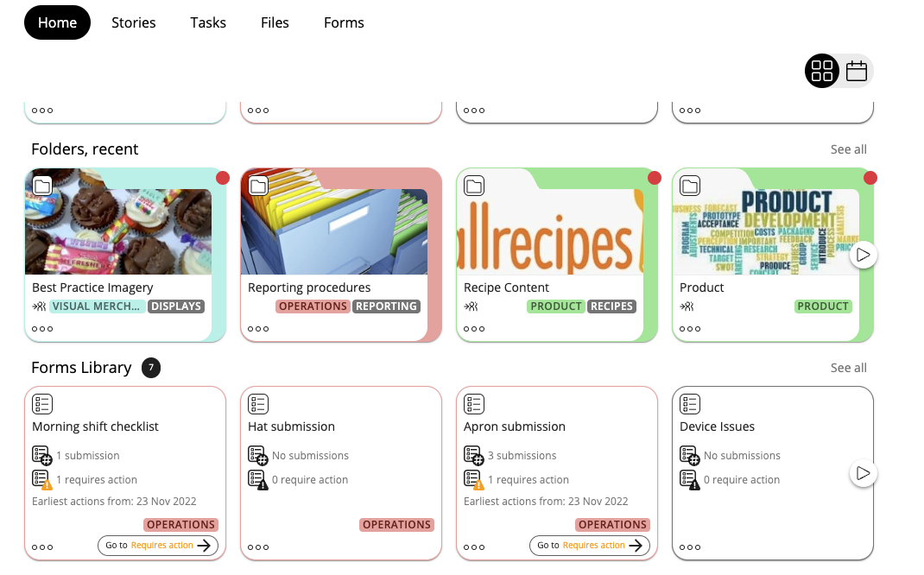Screen dimensions: 924x575
Task: Click Morning shift checklist form icon
Action: (42, 404)
